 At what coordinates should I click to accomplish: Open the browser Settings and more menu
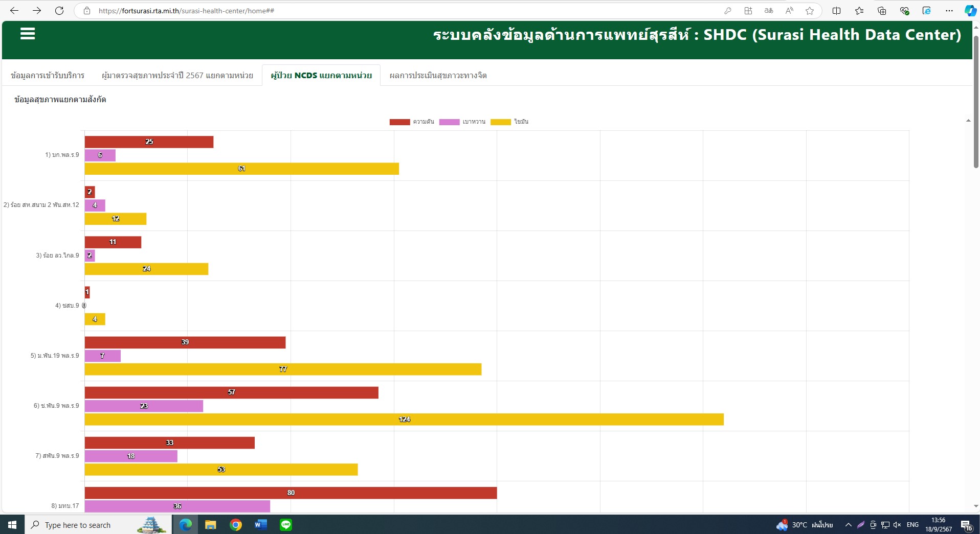(949, 11)
